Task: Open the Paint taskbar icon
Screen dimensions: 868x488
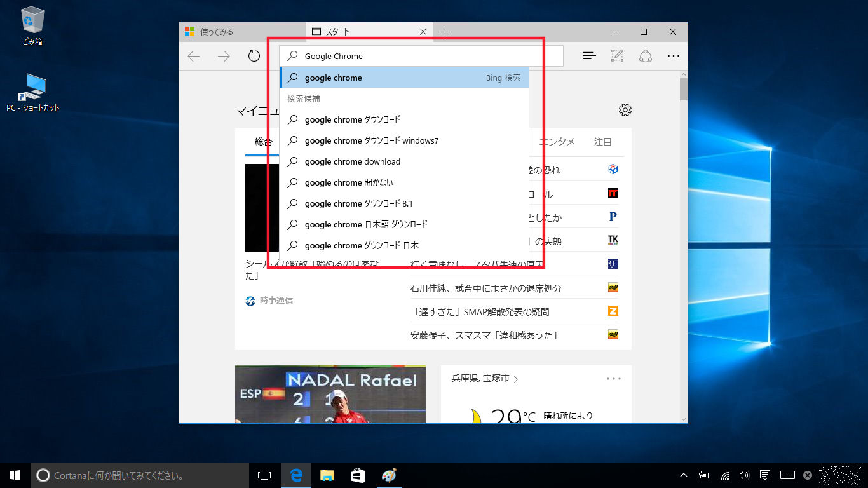Action: (x=388, y=475)
